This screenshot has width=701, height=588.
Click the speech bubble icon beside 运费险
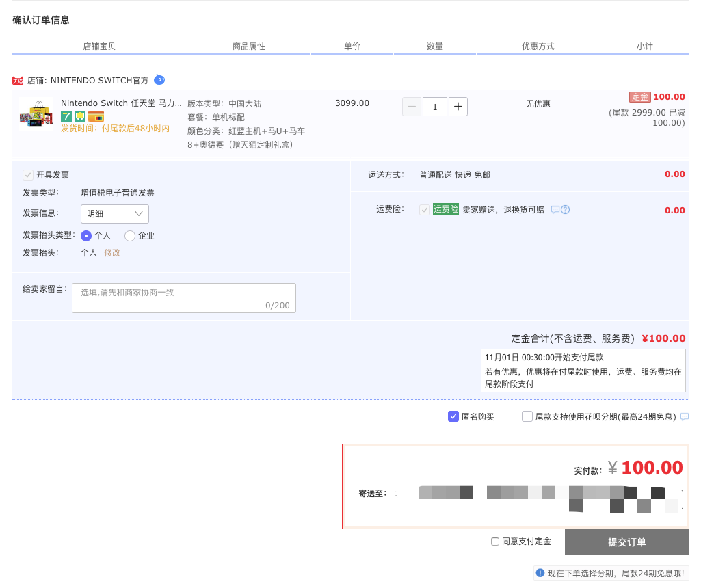point(555,209)
